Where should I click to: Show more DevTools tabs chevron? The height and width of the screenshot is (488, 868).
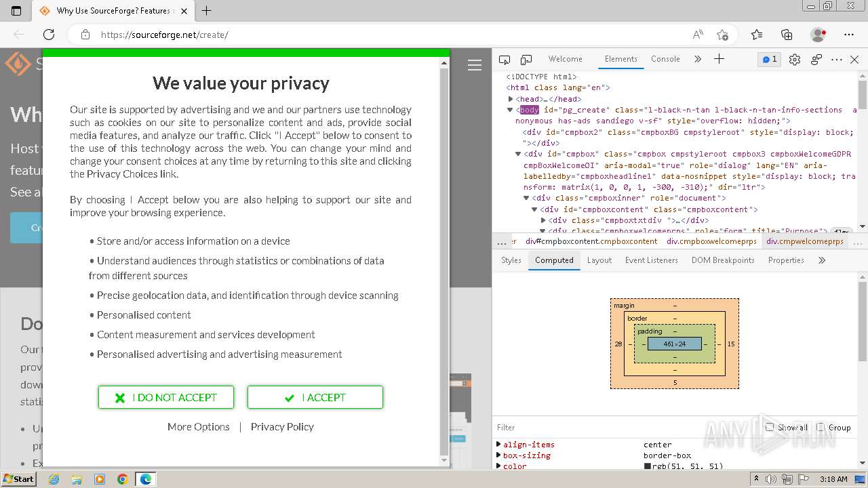point(698,59)
